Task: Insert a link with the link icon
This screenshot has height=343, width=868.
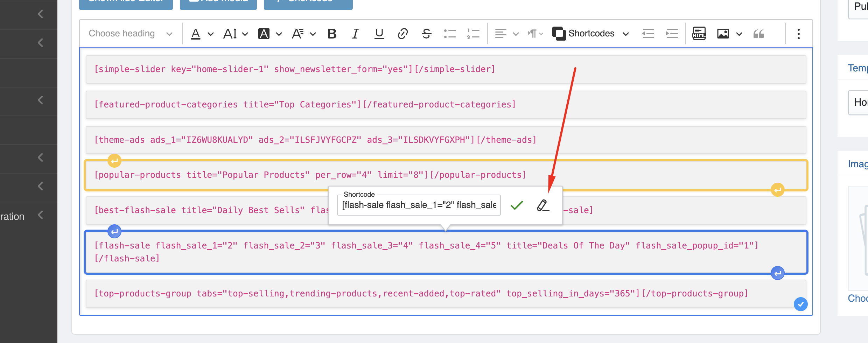Action: pyautogui.click(x=402, y=34)
